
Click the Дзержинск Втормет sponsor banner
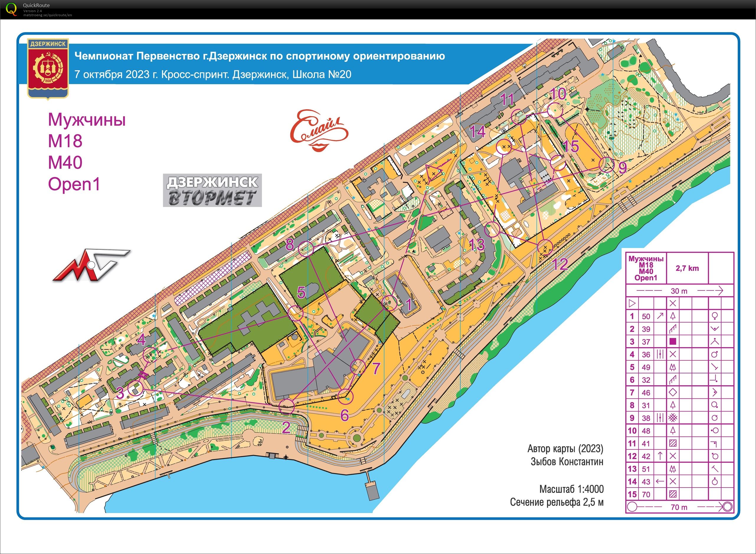[212, 190]
